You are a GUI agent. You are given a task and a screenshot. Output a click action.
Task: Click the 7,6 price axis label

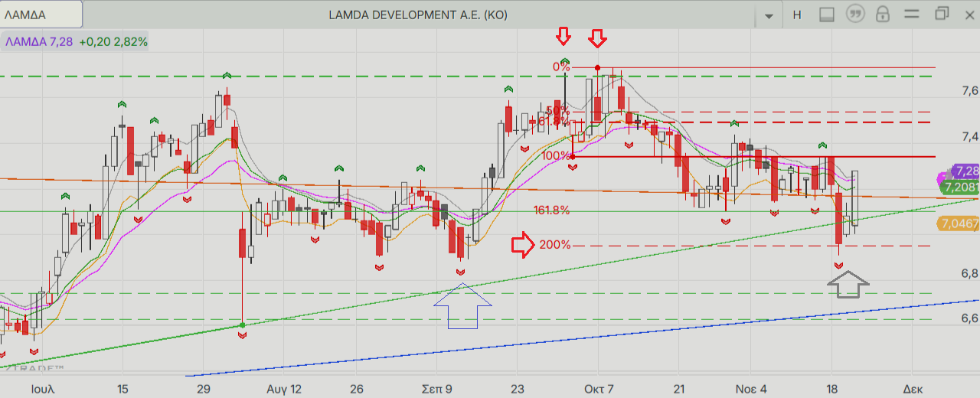[x=969, y=91]
